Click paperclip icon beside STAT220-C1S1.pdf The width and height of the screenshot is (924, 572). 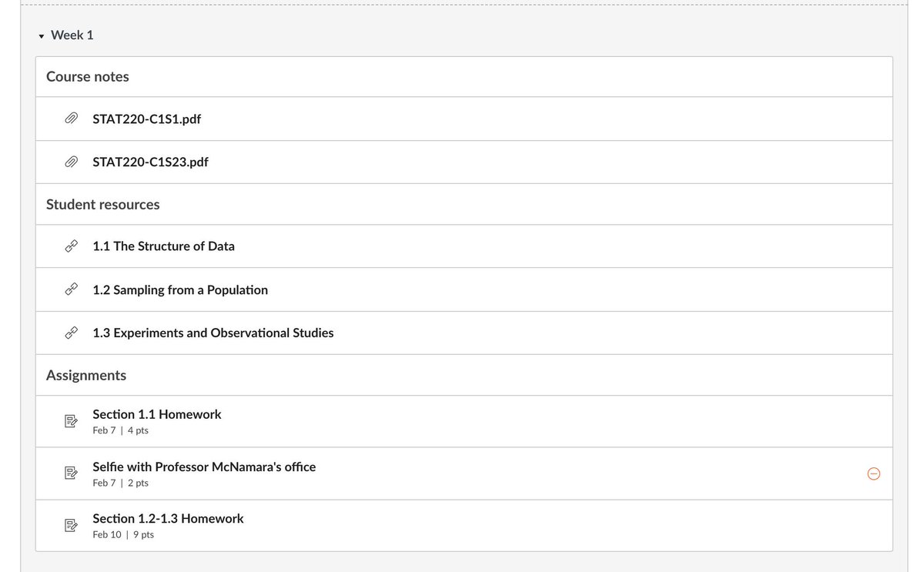[x=71, y=119]
